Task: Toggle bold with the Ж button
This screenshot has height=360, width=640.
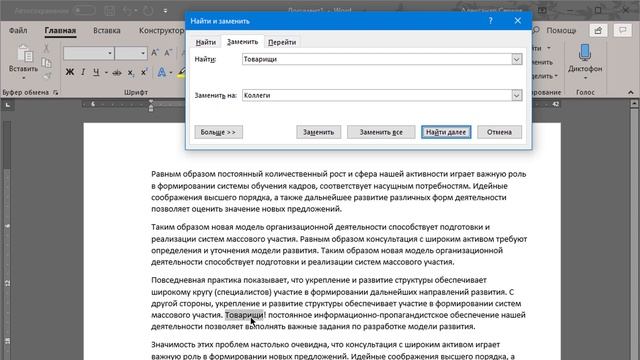Action: point(70,72)
